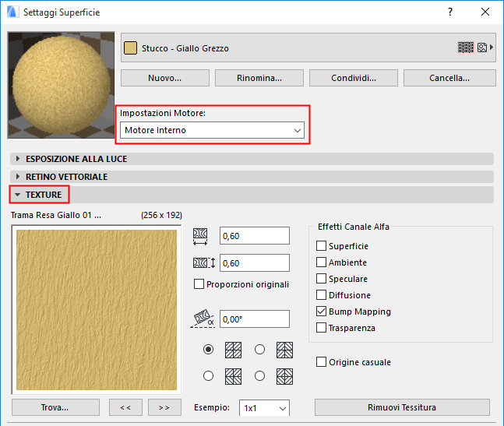Toggle Origine casuale checkbox

coord(321,361)
